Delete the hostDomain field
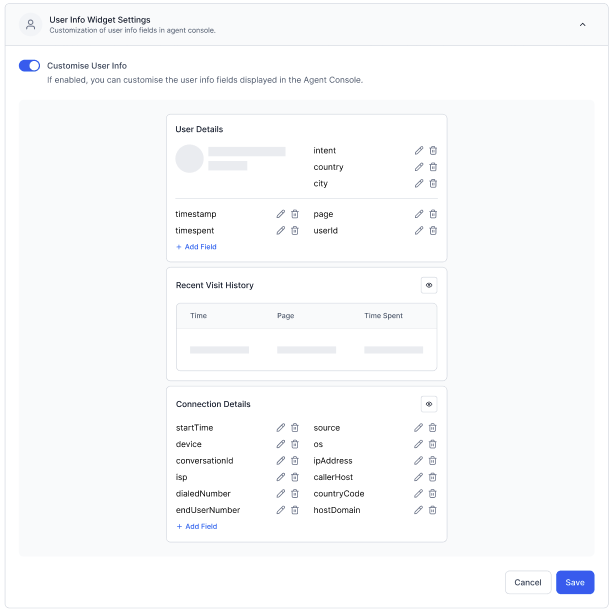This screenshot has height=610, width=611. [x=433, y=510]
